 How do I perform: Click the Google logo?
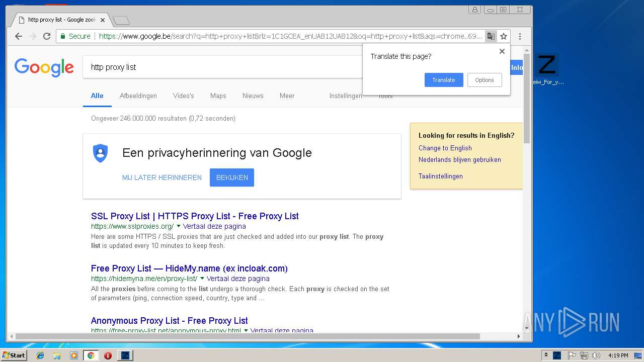pyautogui.click(x=44, y=67)
